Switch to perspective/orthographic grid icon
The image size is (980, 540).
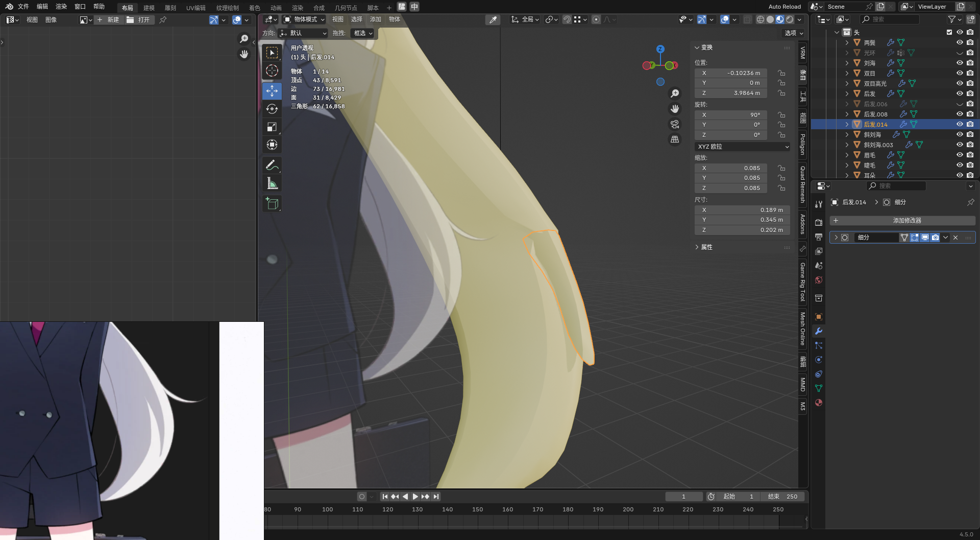[675, 139]
